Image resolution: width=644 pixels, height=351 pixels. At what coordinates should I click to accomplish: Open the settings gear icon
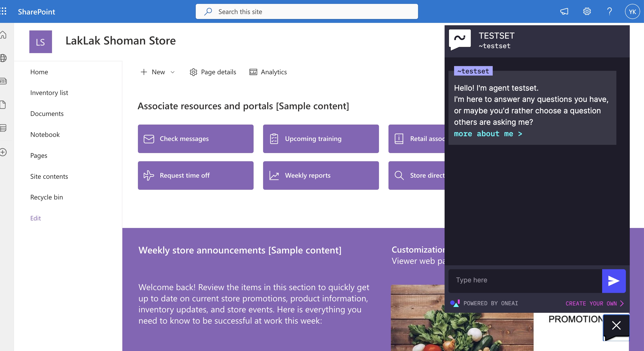(x=587, y=11)
